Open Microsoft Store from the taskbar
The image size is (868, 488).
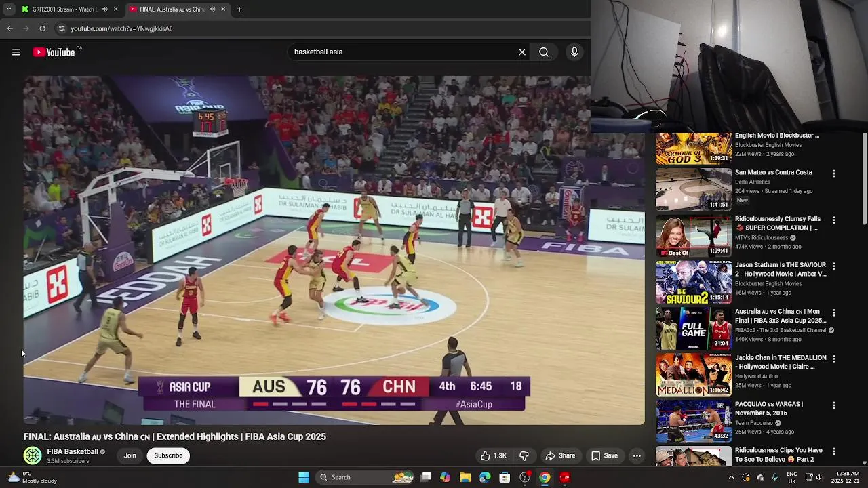tap(505, 477)
